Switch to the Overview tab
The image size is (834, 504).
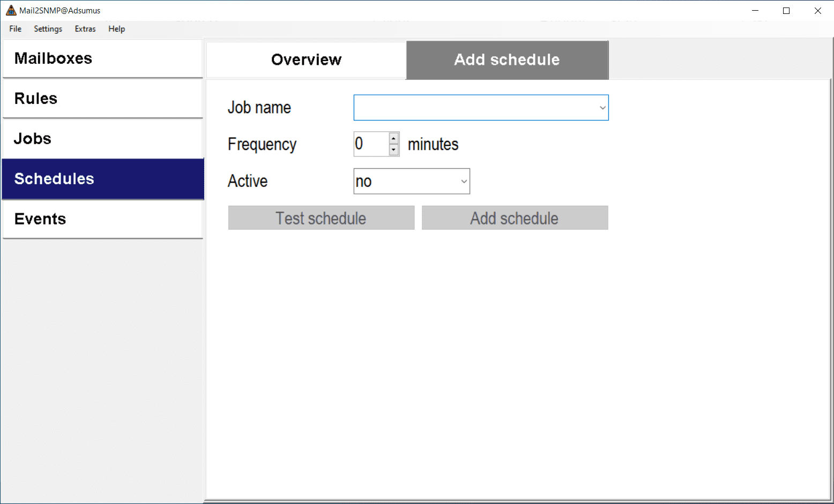point(306,59)
